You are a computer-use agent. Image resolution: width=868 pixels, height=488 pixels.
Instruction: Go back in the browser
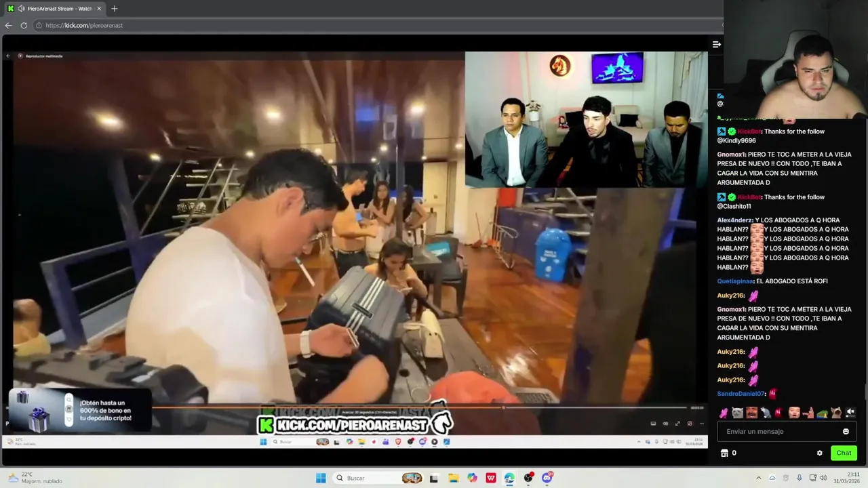coord(8,25)
